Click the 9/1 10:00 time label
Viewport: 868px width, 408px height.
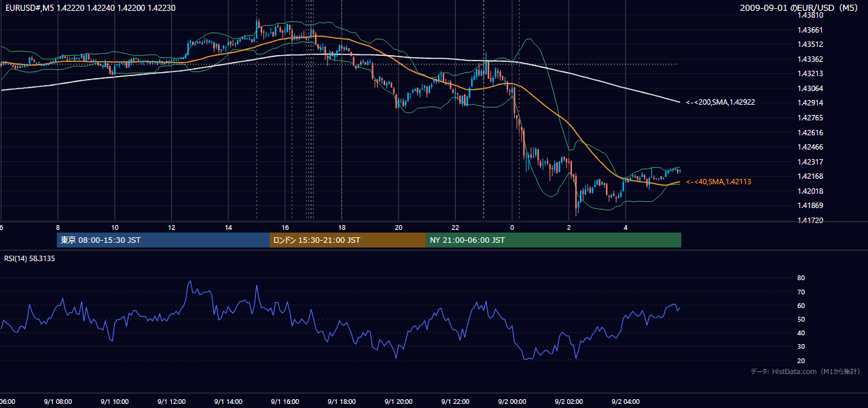114,402
